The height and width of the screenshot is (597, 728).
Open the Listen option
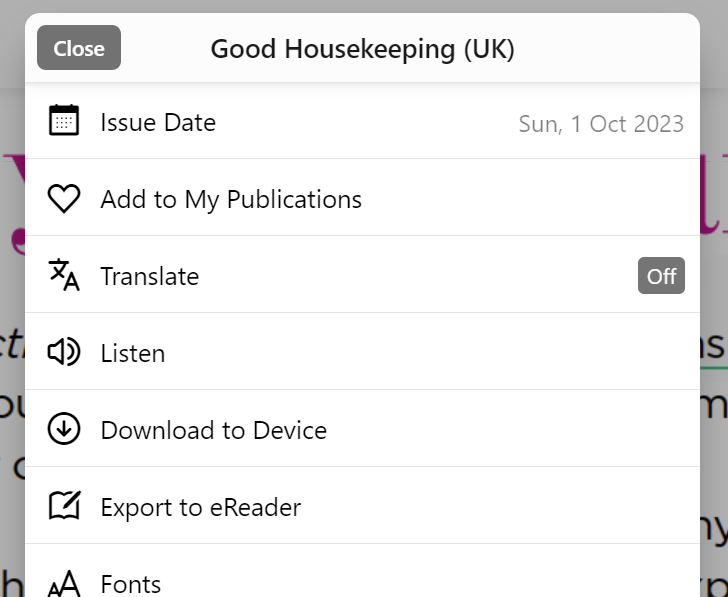(133, 354)
